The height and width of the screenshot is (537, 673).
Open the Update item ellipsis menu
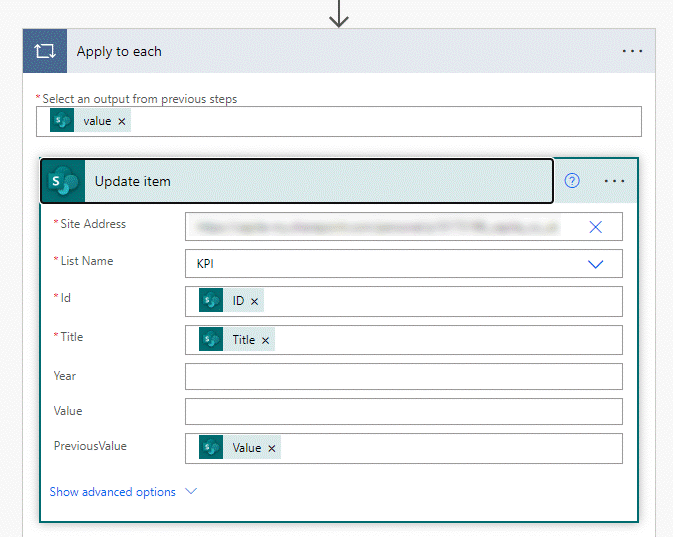[x=614, y=181]
